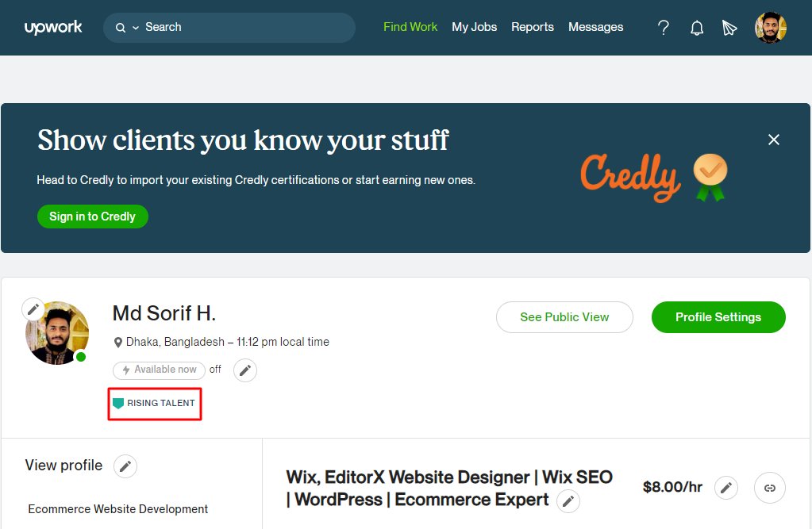Click the Upwork logo

[53, 27]
